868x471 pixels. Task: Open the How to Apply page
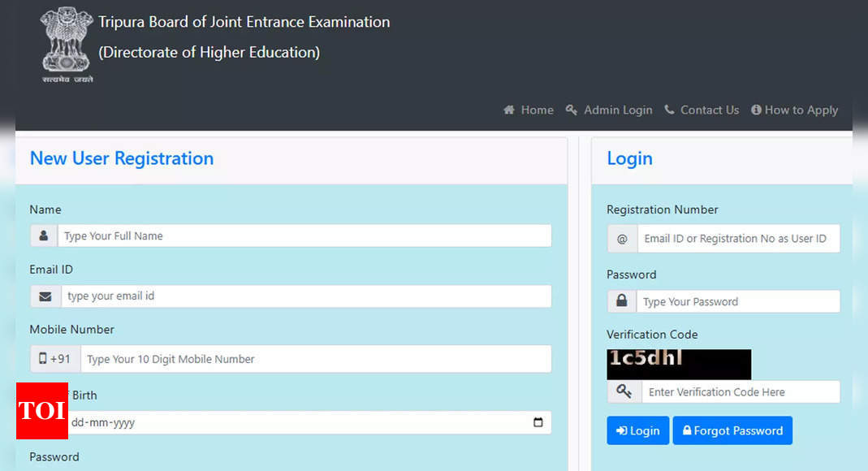pyautogui.click(x=794, y=110)
